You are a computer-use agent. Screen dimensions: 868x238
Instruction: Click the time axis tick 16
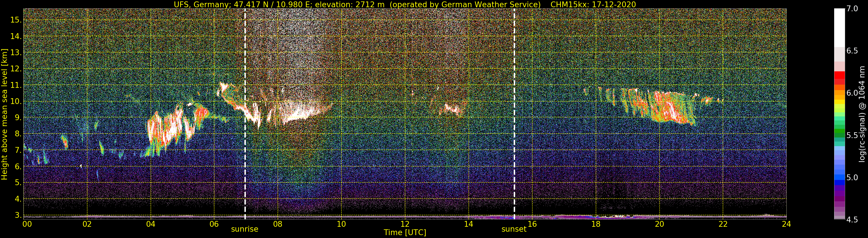pyautogui.click(x=532, y=224)
